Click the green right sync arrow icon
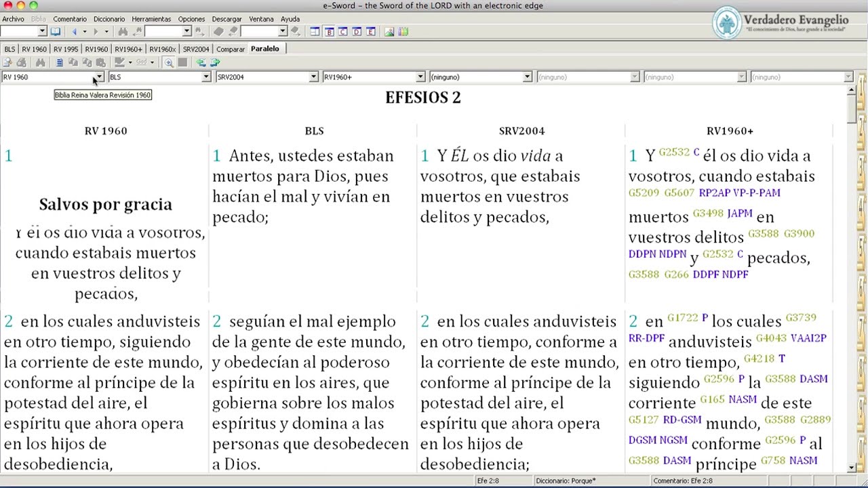The width and height of the screenshot is (868, 488). click(x=215, y=62)
